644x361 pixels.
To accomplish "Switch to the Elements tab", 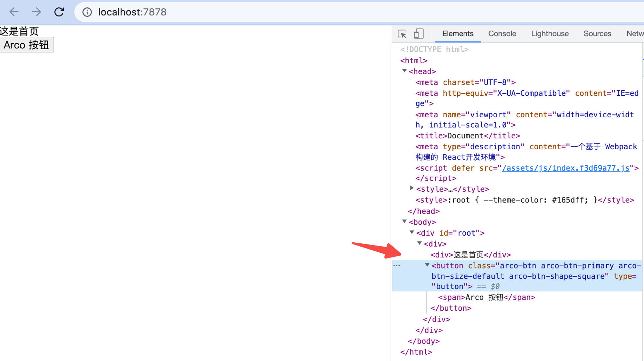I will pyautogui.click(x=458, y=34).
